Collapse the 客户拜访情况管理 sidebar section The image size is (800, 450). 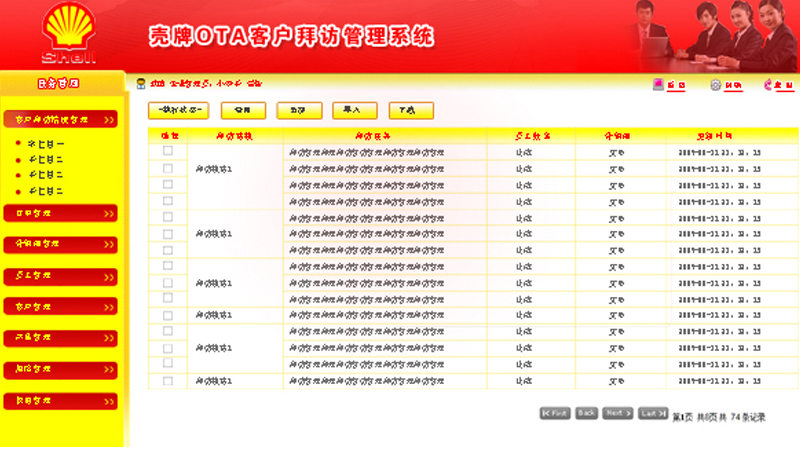point(60,119)
